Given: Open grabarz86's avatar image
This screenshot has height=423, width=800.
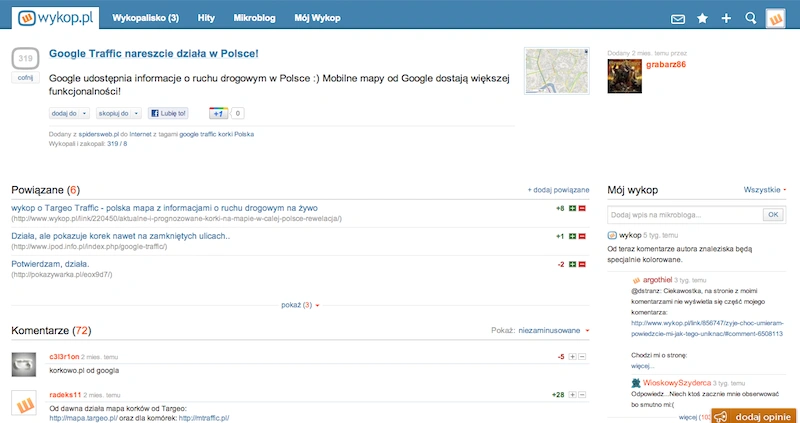Looking at the screenshot, I should tap(624, 76).
